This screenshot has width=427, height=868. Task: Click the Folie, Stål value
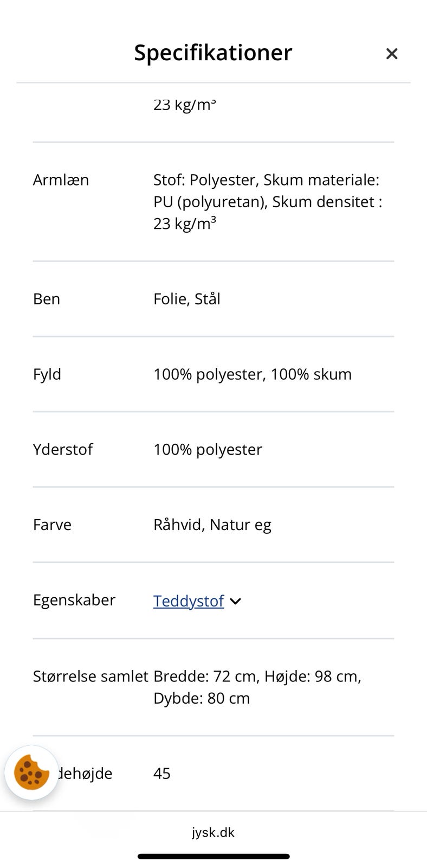186,299
